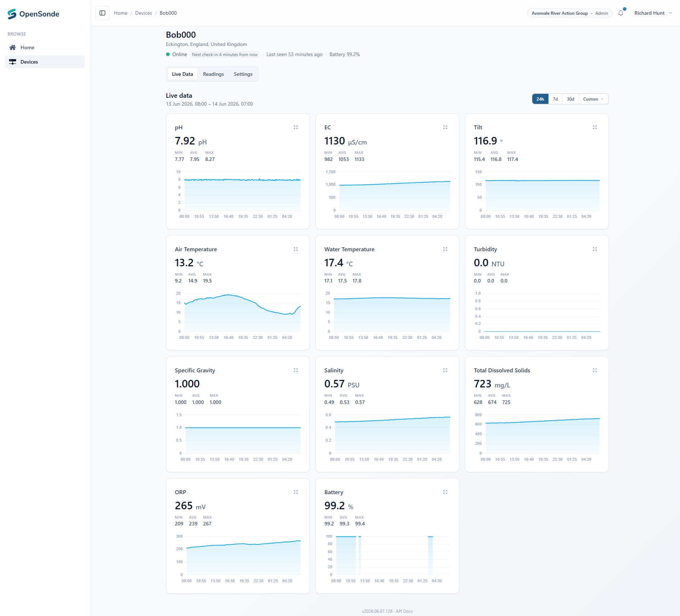Expand the Total Dissolved Solids chart
Screen dimensions: 680x616
pyautogui.click(x=595, y=370)
